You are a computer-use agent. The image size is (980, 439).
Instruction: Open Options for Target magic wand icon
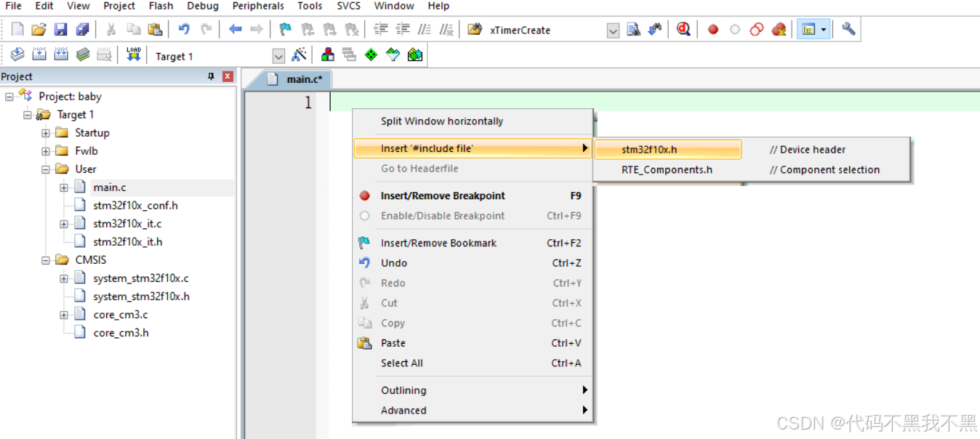(299, 55)
